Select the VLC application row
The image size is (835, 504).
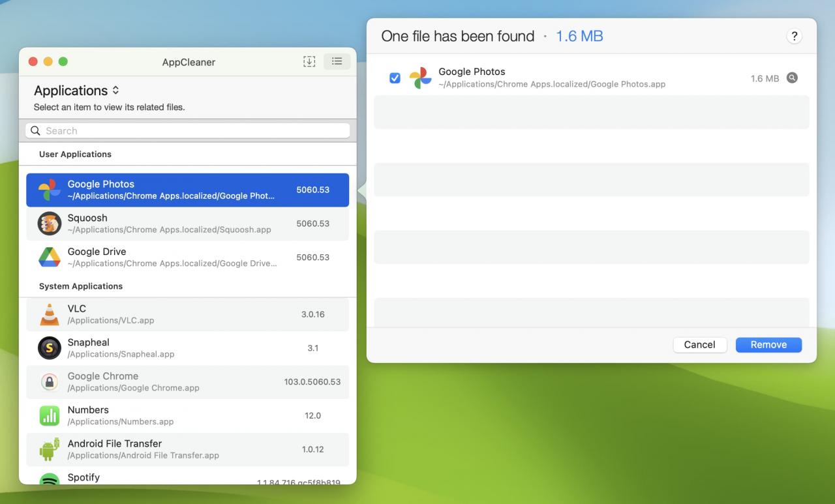188,314
